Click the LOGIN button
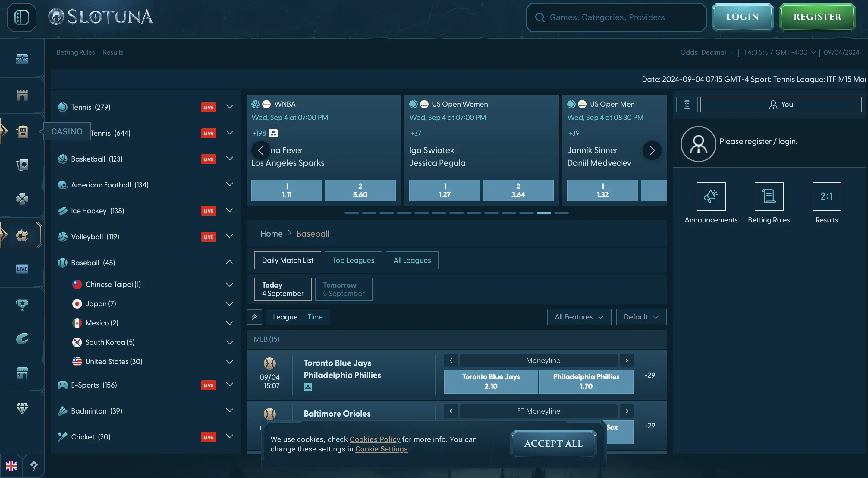The image size is (868, 478). click(742, 17)
